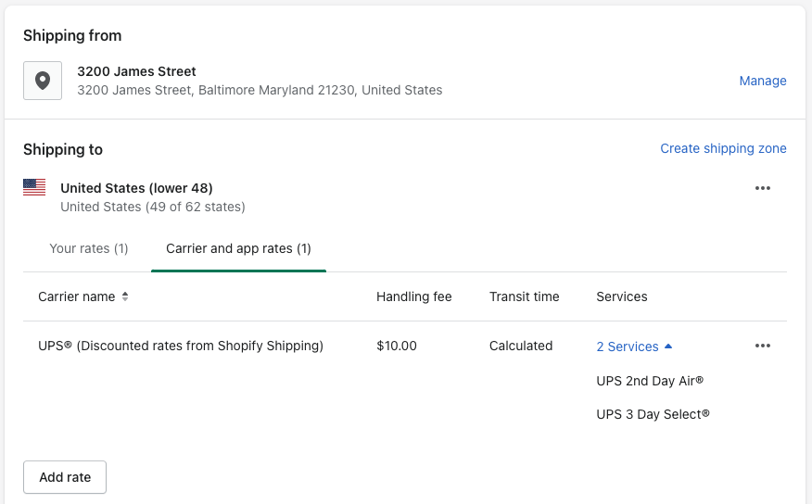Click the Manage link

coord(762,81)
